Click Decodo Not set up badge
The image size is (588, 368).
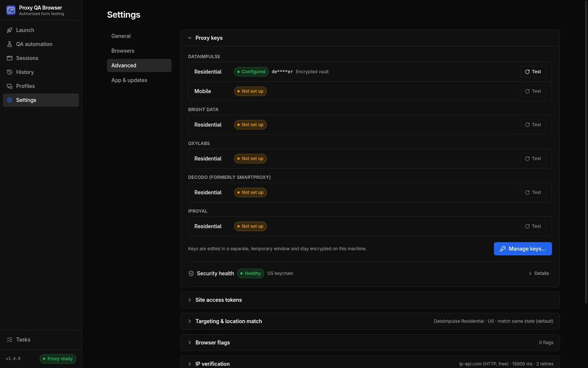250,192
